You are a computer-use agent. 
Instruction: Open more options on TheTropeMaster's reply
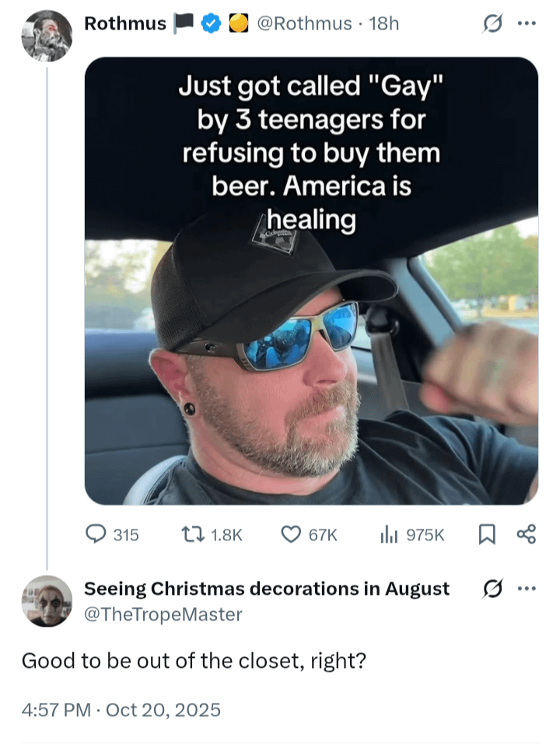click(x=527, y=589)
